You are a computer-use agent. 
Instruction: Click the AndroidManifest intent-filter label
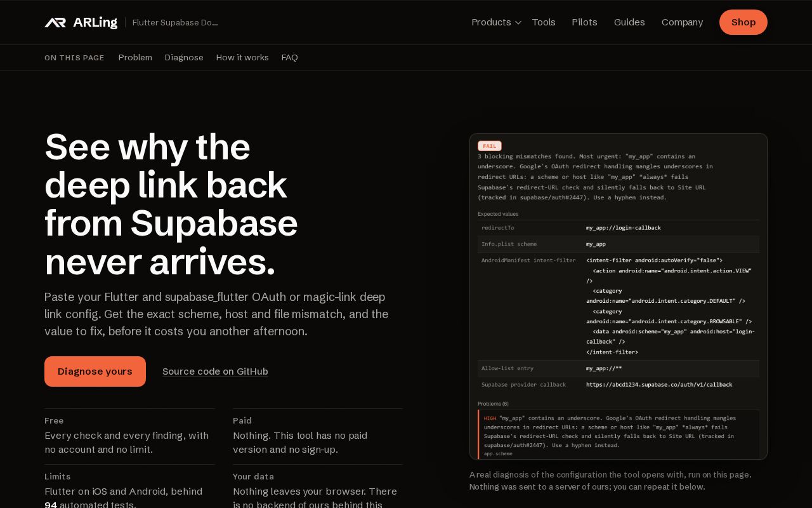point(528,260)
